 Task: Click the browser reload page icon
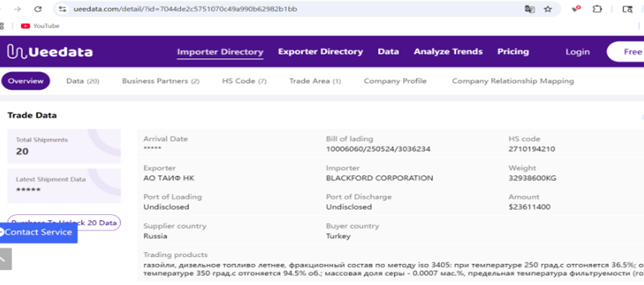[38, 9]
